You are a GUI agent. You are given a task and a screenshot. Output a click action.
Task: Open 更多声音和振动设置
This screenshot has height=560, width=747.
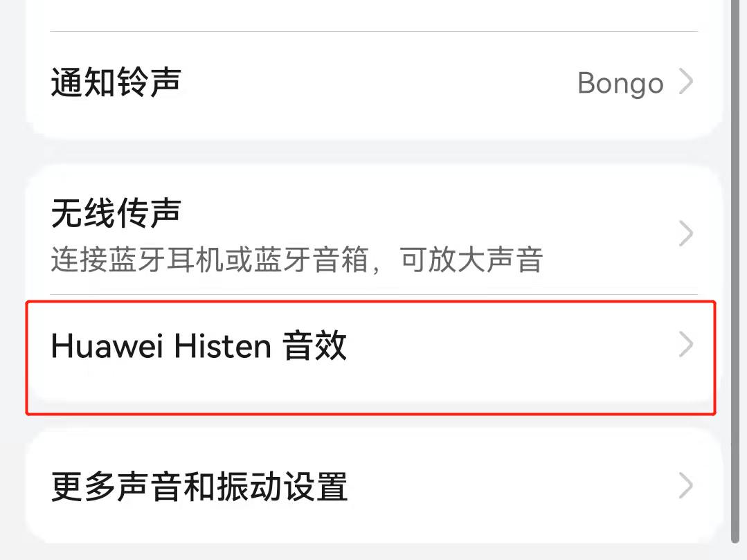pyautogui.click(x=374, y=486)
